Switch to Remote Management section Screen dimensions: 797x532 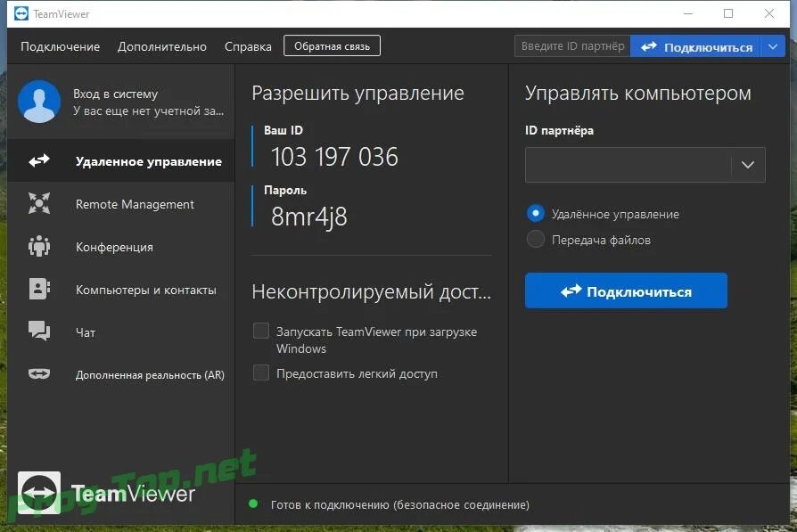[x=121, y=204]
